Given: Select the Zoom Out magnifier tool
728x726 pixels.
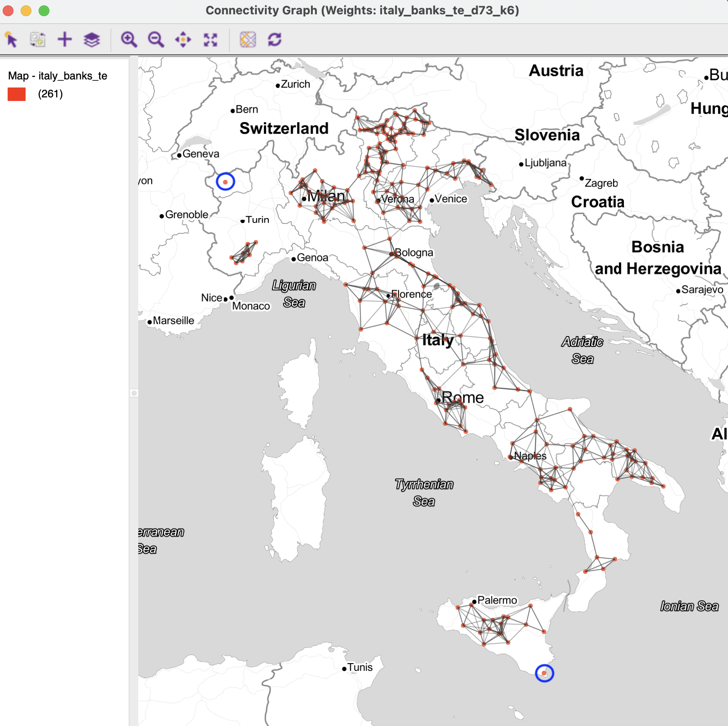Looking at the screenshot, I should (156, 39).
